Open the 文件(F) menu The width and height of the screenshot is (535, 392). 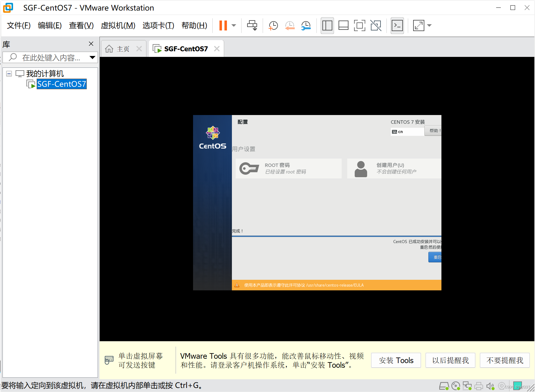pyautogui.click(x=19, y=25)
